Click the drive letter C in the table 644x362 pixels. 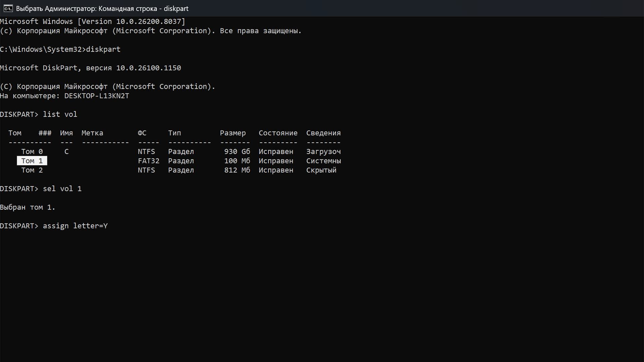(x=66, y=151)
